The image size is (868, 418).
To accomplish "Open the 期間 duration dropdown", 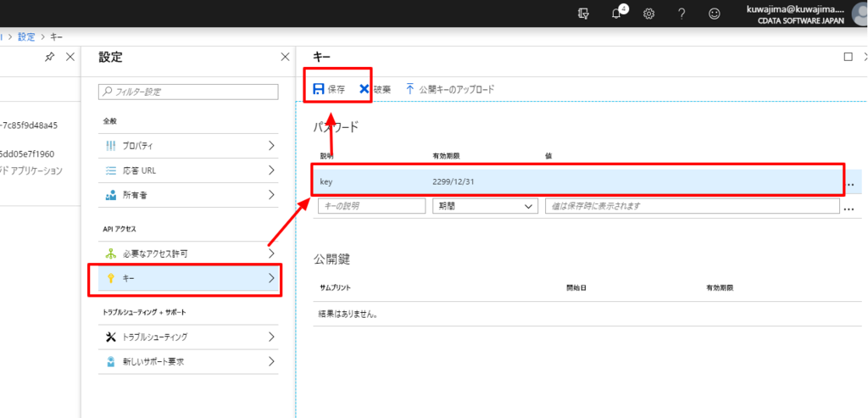I will point(485,206).
